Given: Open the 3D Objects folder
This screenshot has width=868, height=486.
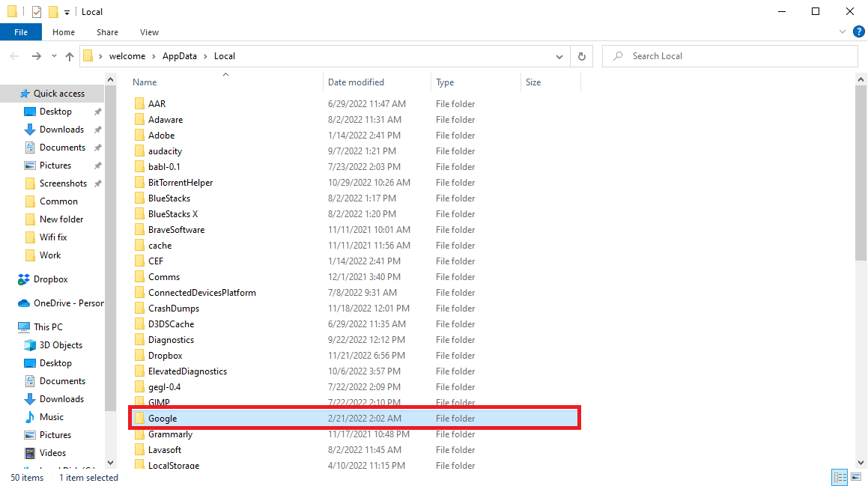Looking at the screenshot, I should pyautogui.click(x=61, y=345).
